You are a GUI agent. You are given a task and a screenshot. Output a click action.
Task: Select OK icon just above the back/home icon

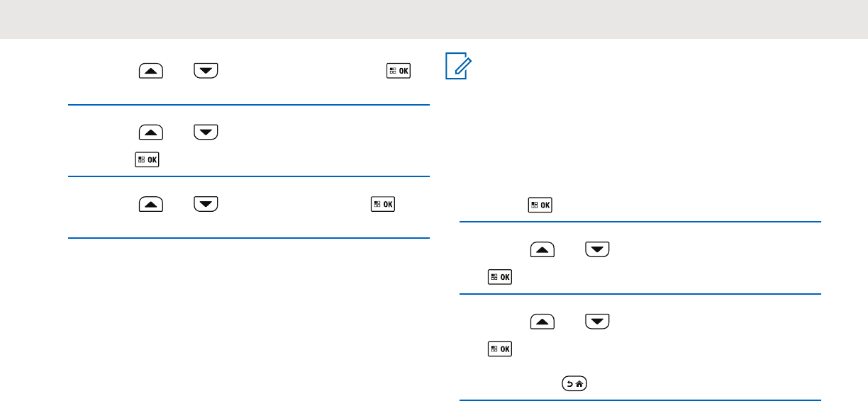click(501, 349)
